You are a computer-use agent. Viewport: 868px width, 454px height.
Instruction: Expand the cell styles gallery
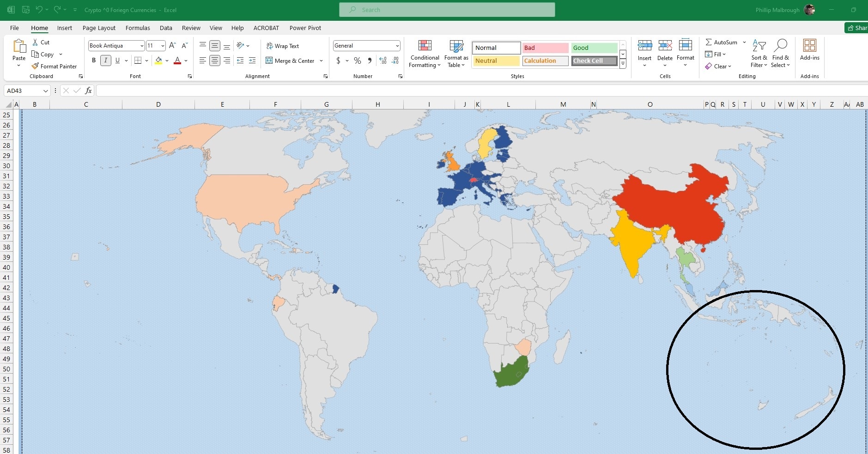[x=623, y=64]
